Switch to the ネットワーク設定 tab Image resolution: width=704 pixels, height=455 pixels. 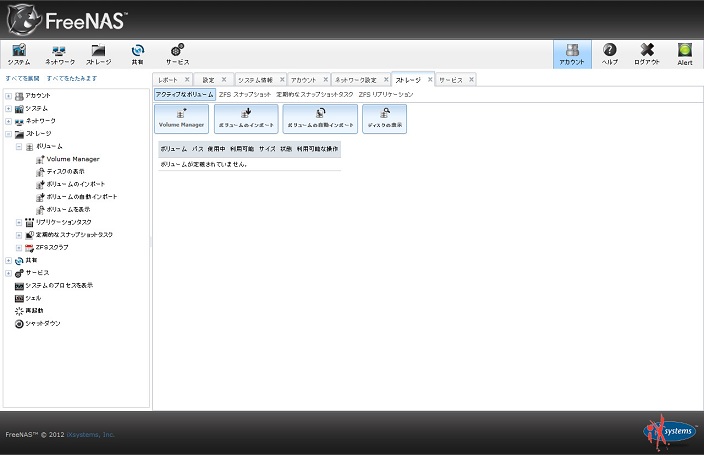pos(355,79)
